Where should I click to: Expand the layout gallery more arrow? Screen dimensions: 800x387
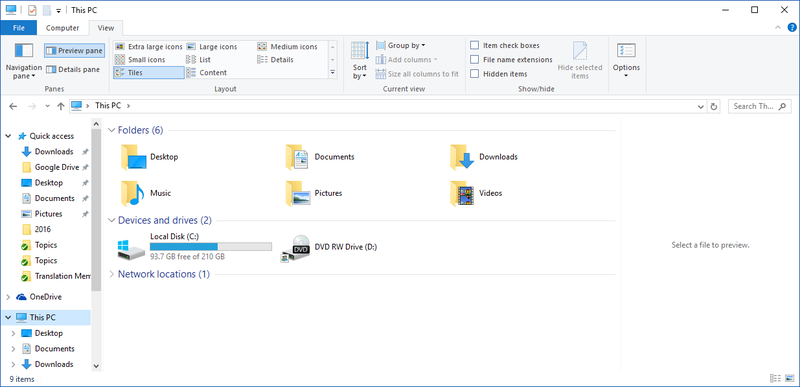(333, 73)
